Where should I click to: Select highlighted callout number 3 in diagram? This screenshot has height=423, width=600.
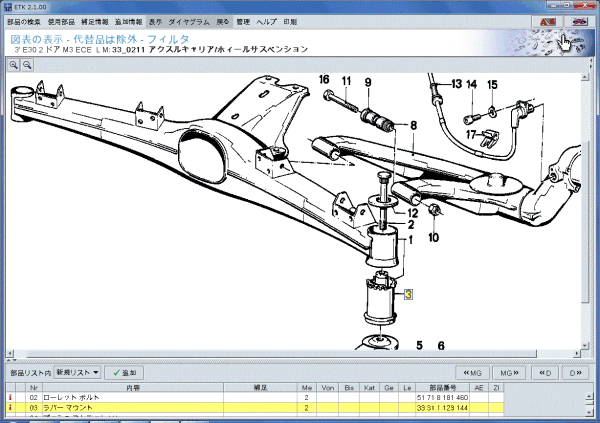[408, 294]
